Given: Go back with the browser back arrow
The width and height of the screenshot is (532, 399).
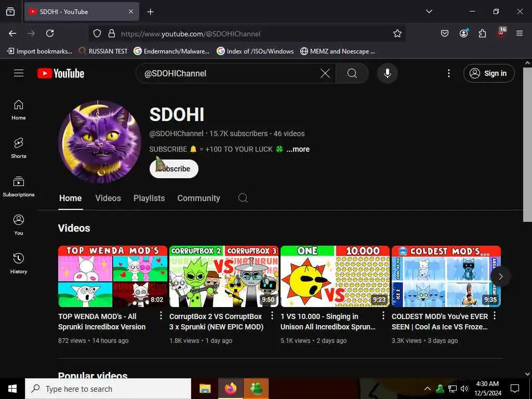Looking at the screenshot, I should tap(12, 33).
